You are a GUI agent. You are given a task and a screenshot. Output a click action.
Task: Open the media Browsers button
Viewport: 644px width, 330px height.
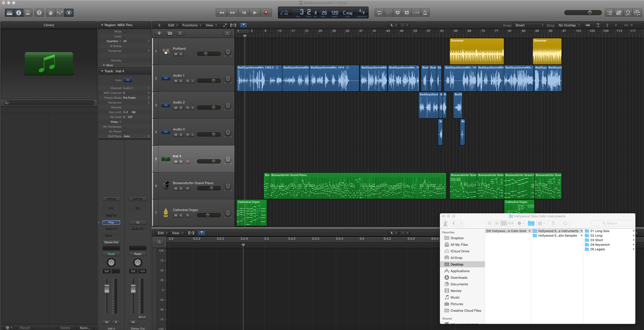(x=637, y=13)
